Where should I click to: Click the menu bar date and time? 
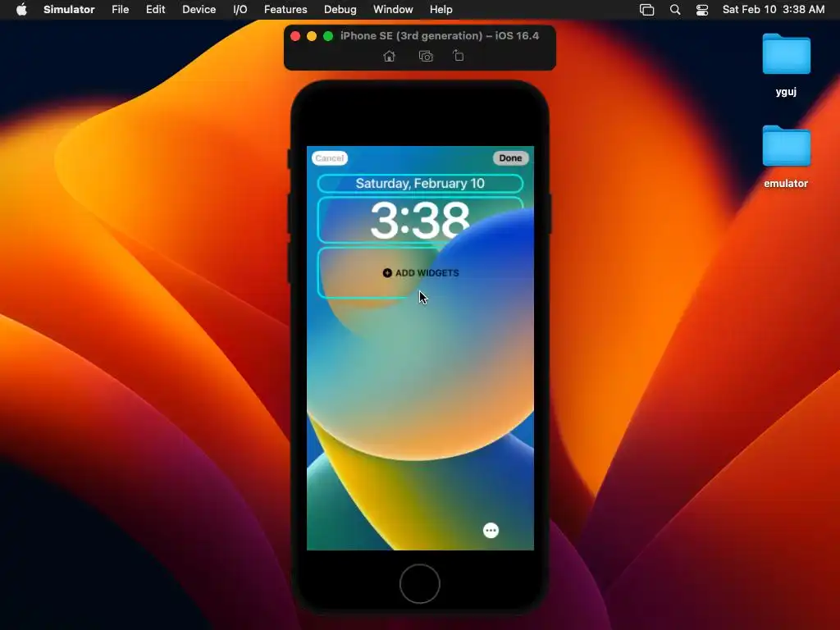pyautogui.click(x=774, y=10)
